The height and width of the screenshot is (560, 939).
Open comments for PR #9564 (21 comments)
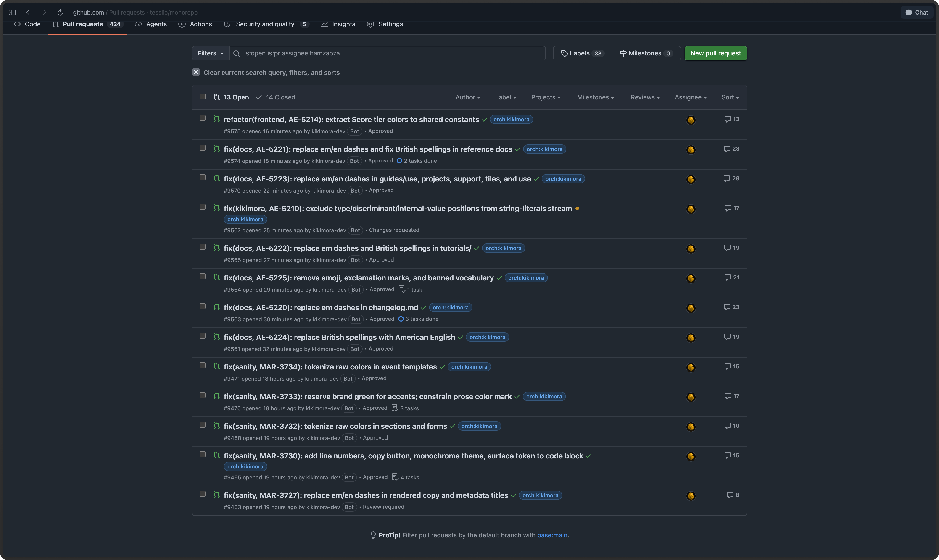coord(732,277)
